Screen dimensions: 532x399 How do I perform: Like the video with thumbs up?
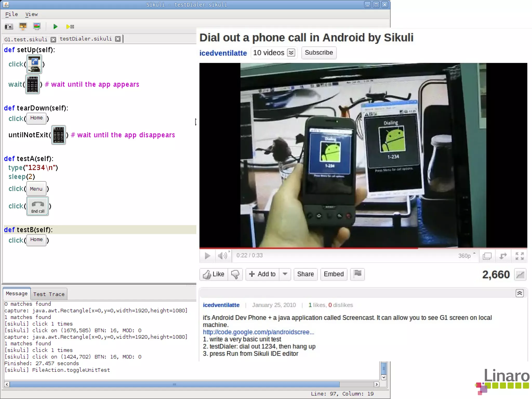click(214, 274)
